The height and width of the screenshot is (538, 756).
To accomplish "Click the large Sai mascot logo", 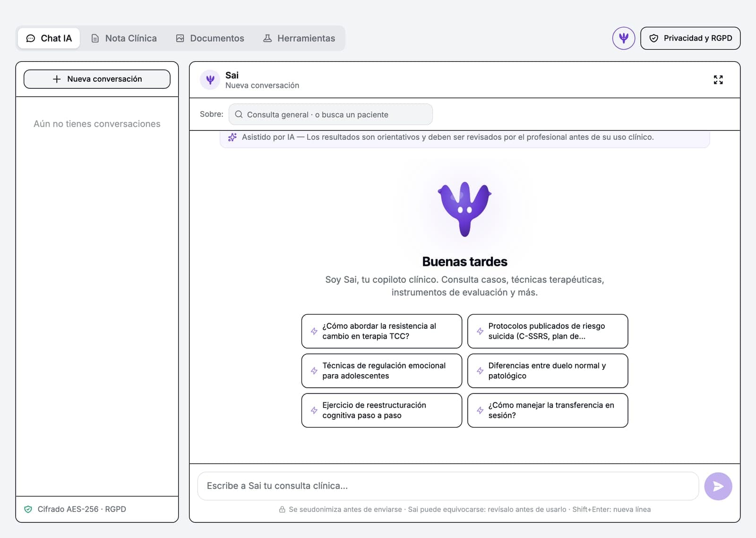I will (464, 209).
